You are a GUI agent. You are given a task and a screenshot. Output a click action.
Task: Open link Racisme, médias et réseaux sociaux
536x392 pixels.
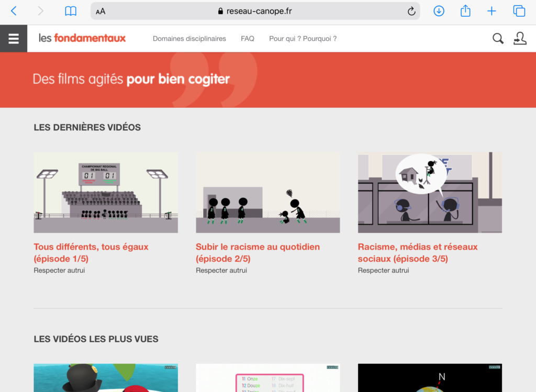418,253
